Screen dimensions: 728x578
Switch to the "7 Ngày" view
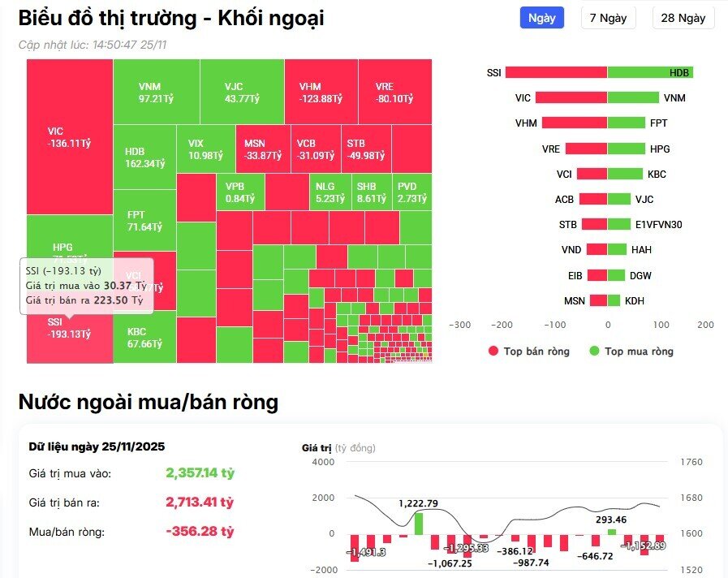[608, 18]
